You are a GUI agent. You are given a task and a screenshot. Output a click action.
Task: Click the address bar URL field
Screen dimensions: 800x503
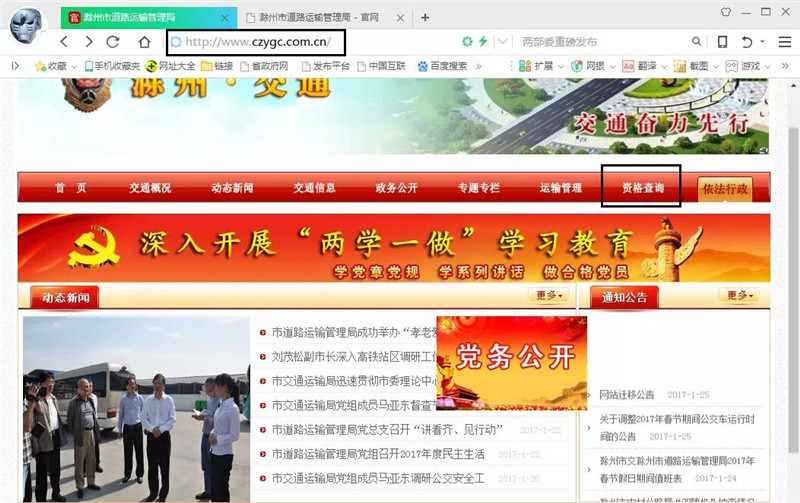[257, 42]
